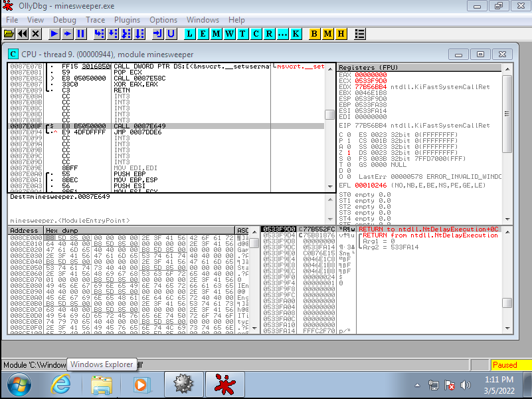Click stack pane scroll-down arrow
532x399 pixels.
[x=507, y=328]
